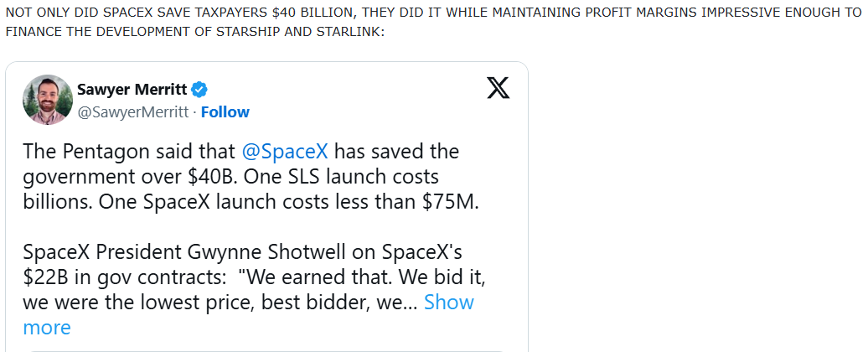Follow Sawyer Merritt

[225, 111]
